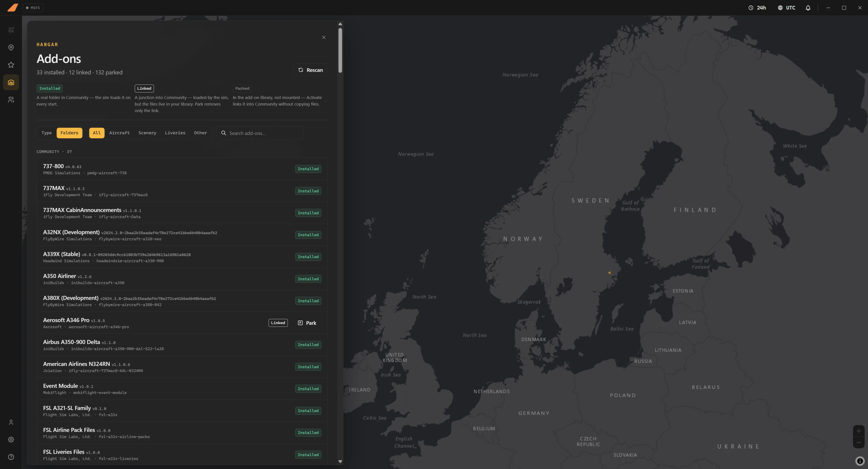This screenshot has width=868, height=469.
Task: Select the A380X (Development) row
Action: pyautogui.click(x=182, y=301)
